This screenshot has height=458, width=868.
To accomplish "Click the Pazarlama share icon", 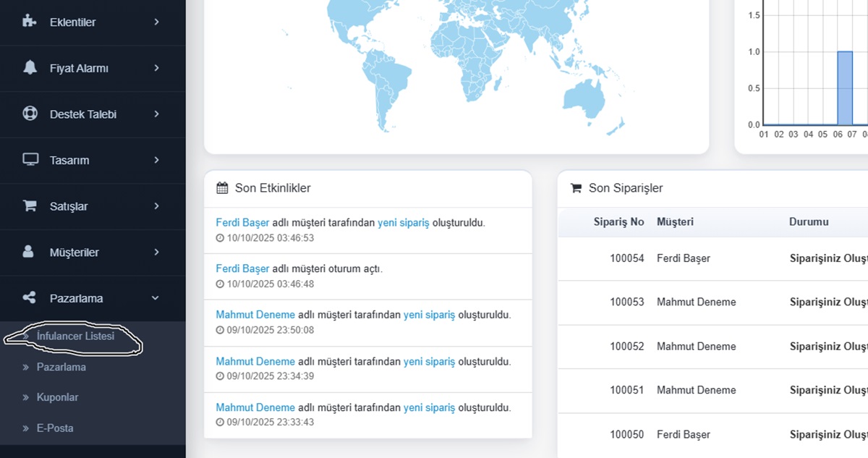I will click(30, 298).
